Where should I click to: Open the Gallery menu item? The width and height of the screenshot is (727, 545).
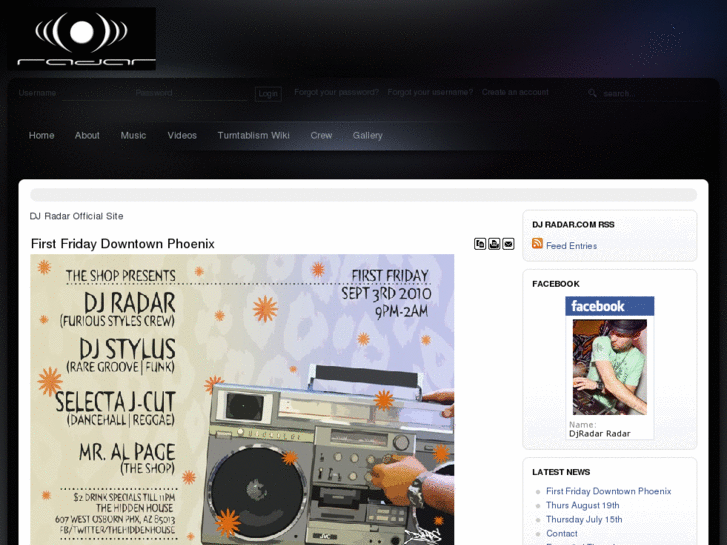pyautogui.click(x=368, y=135)
